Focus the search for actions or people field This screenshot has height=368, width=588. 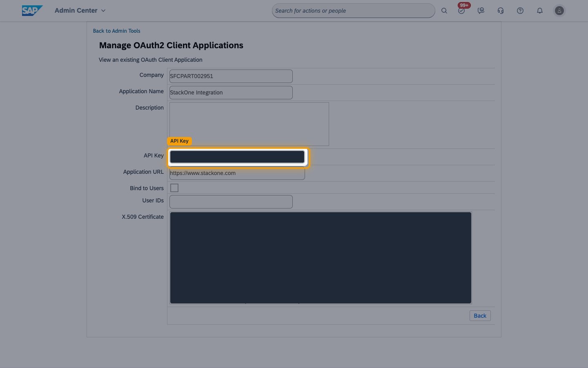(x=354, y=11)
